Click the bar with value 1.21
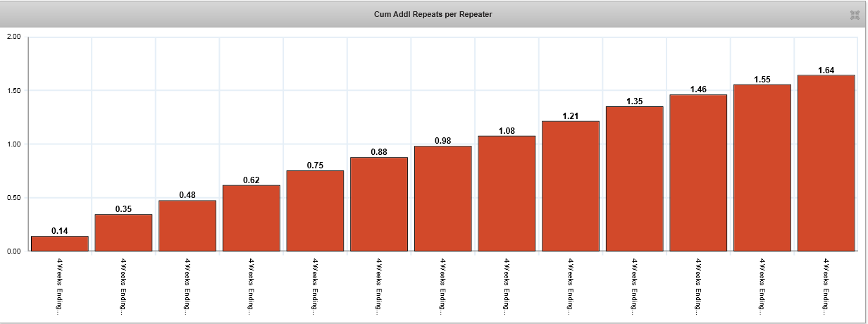Image resolution: width=868 pixels, height=324 pixels. [571, 186]
